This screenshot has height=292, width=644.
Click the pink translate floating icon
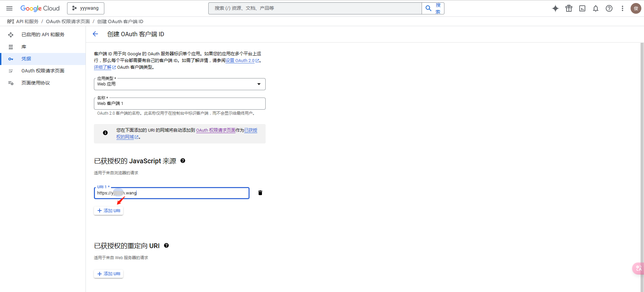[x=638, y=268]
